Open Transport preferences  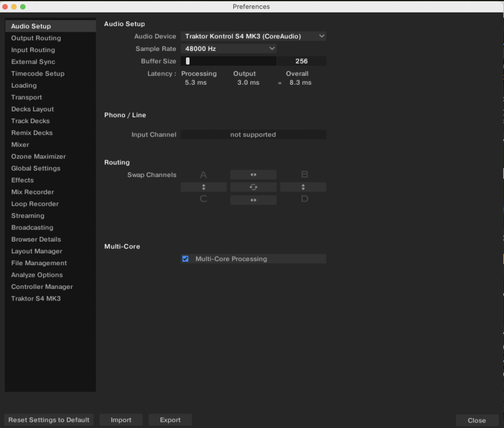pos(50,97)
